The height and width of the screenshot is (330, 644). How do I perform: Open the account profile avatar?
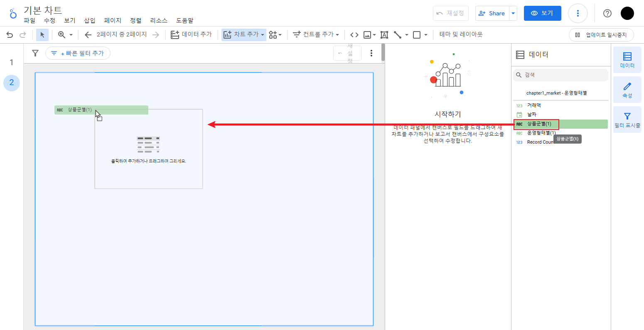pos(627,13)
